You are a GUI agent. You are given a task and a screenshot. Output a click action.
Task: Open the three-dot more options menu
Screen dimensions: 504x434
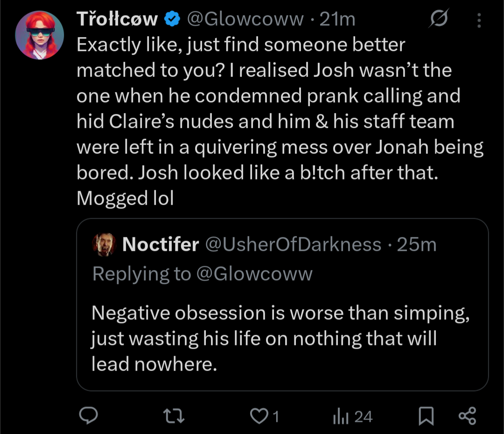tap(478, 20)
